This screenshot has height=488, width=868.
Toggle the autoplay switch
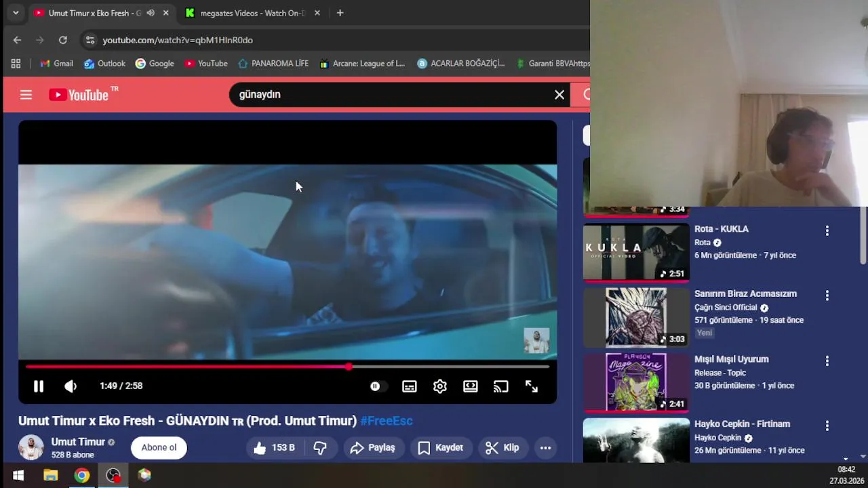(x=378, y=386)
